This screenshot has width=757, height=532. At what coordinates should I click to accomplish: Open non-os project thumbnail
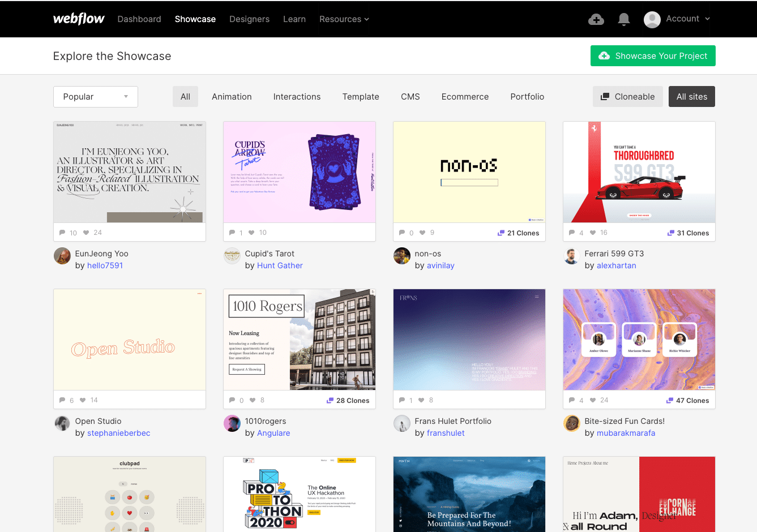pos(469,172)
